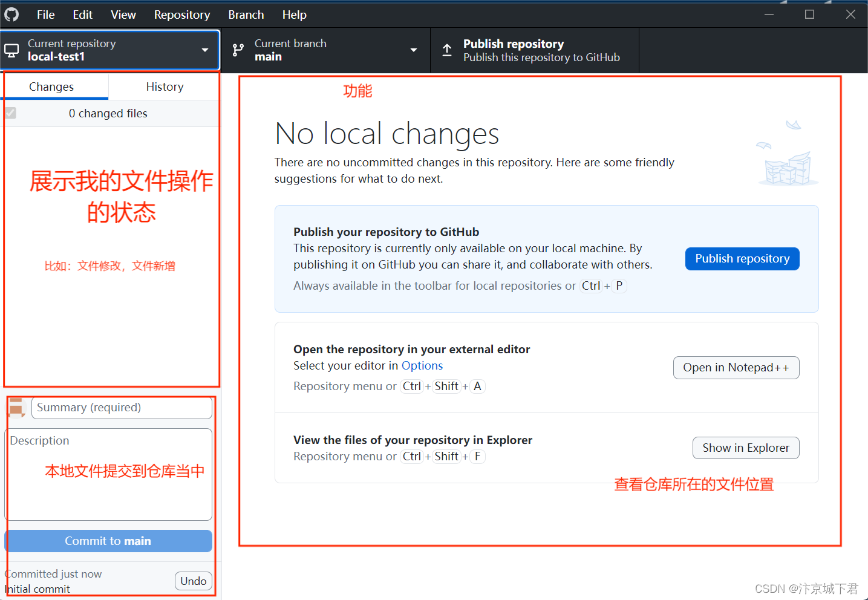
Task: Open the Repository menu
Action: tap(182, 15)
